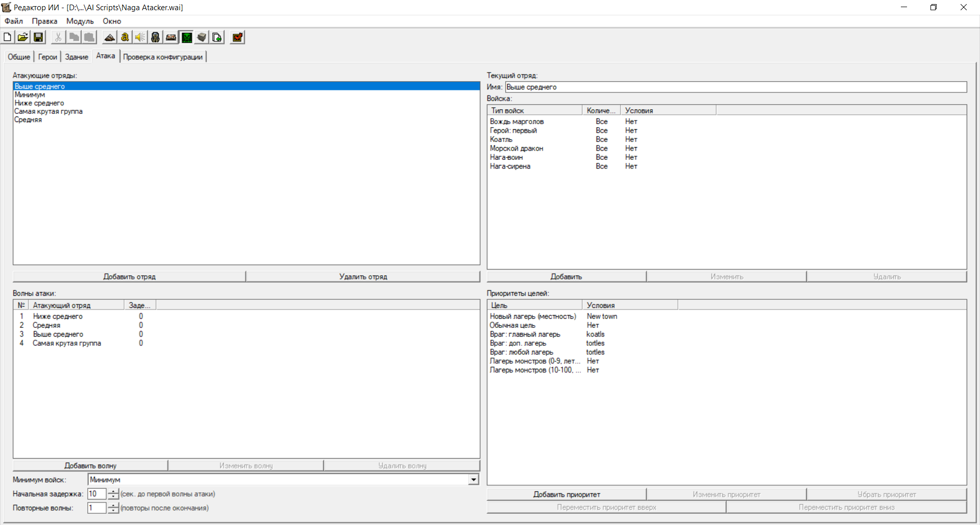
Task: Click the Добавить волну button
Action: pos(90,465)
